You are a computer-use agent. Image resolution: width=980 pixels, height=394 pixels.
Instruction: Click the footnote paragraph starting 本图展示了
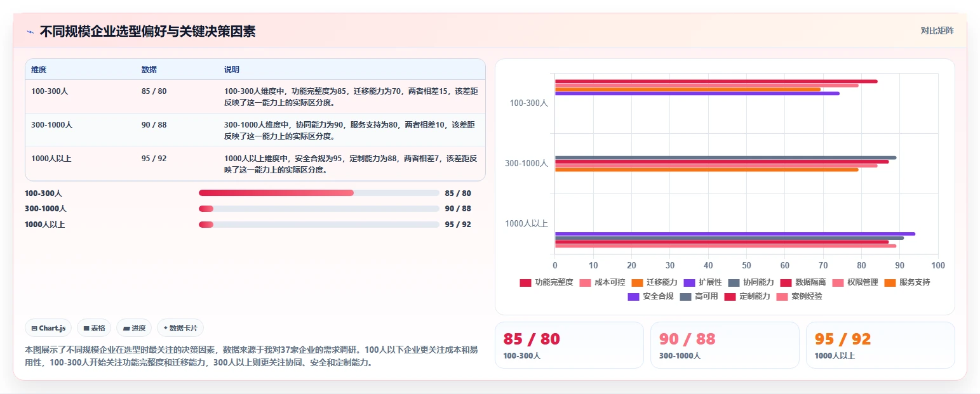click(x=252, y=357)
